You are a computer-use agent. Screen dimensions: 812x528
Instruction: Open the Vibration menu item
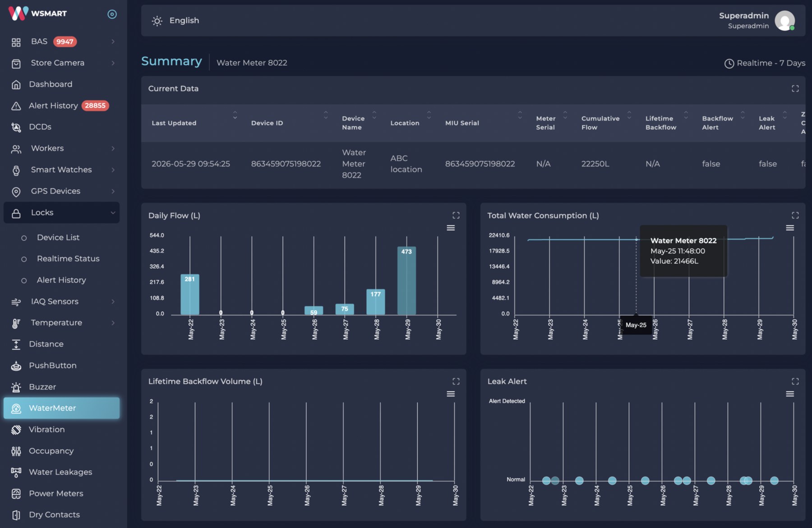click(61, 430)
